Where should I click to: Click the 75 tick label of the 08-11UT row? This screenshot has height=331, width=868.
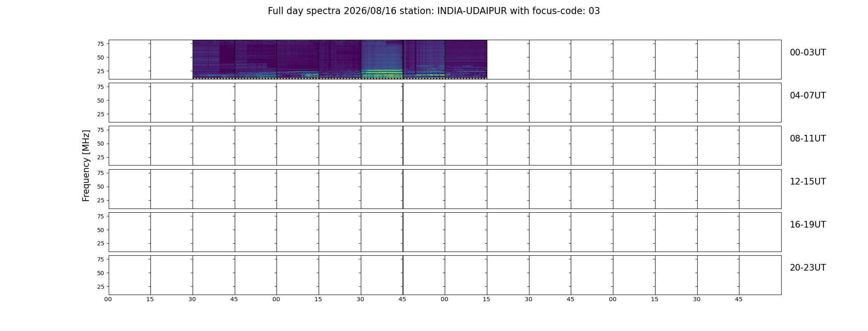pyautogui.click(x=100, y=130)
